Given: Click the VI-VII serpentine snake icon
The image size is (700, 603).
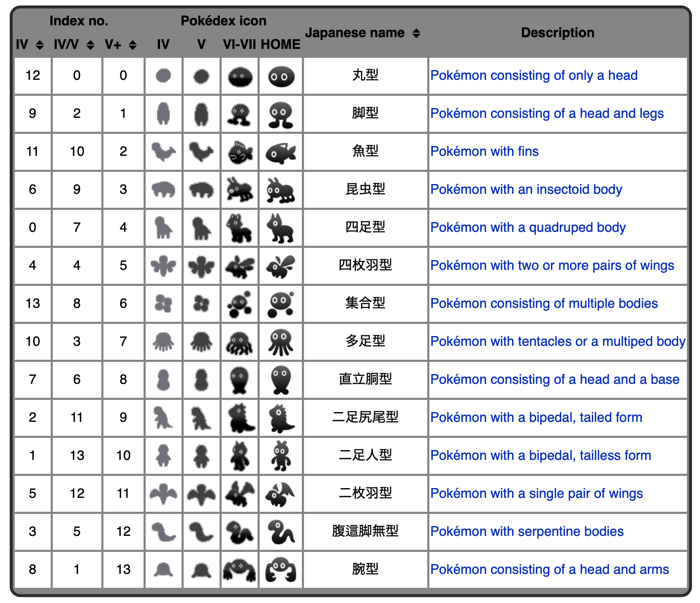Looking at the screenshot, I should click(x=239, y=532).
